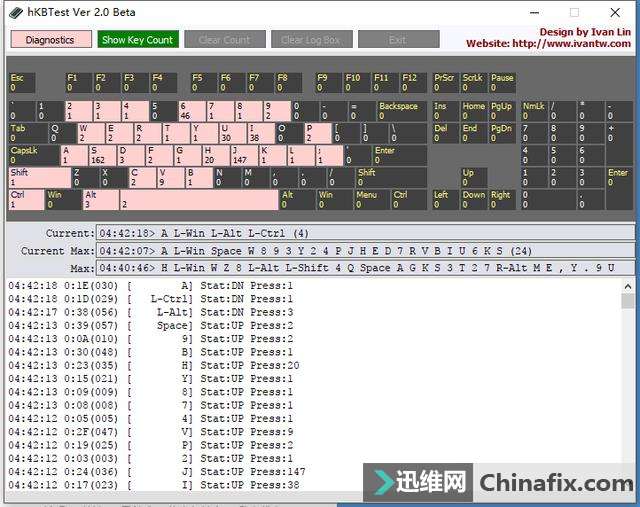Select the Pause key on keyboard layout
The image size is (640, 507).
[x=502, y=82]
